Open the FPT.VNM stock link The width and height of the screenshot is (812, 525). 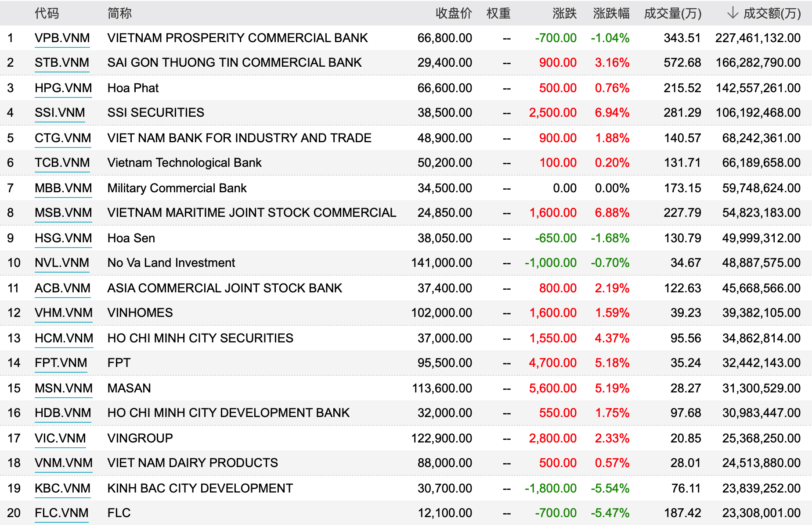(61, 363)
